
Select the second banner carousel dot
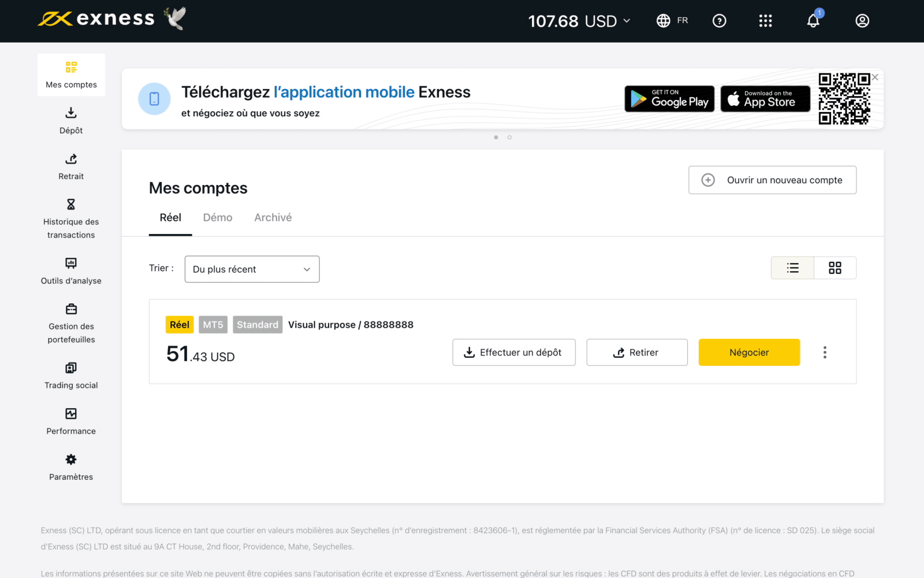[509, 138]
